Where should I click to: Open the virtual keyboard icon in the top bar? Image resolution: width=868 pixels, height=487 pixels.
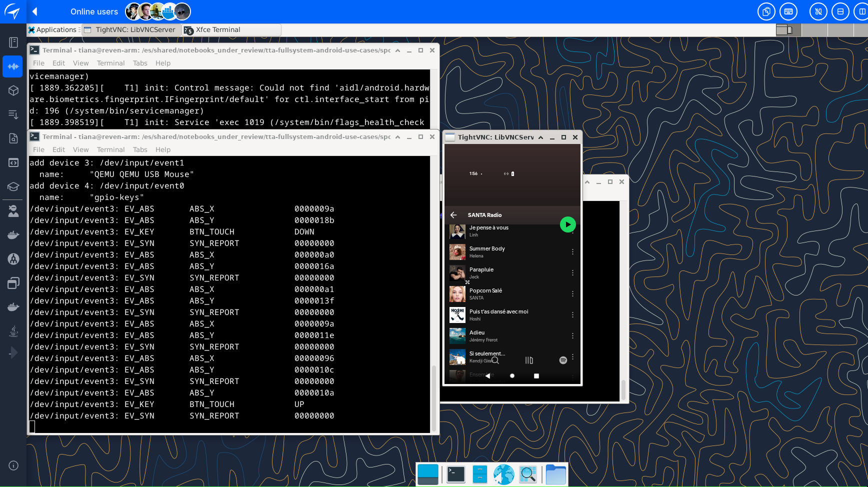tap(788, 11)
